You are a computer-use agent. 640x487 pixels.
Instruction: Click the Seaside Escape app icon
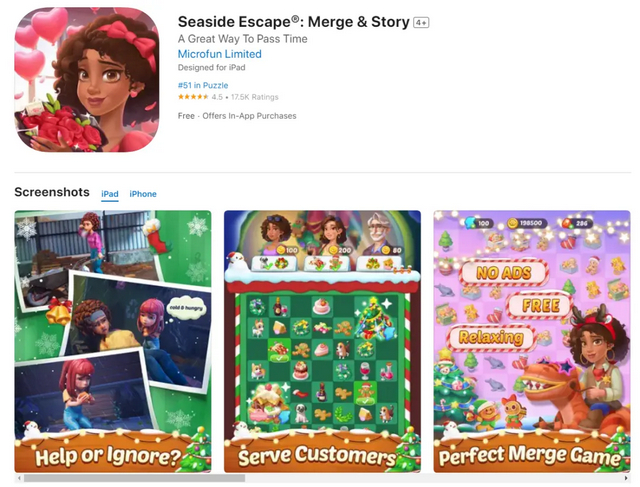(87, 80)
